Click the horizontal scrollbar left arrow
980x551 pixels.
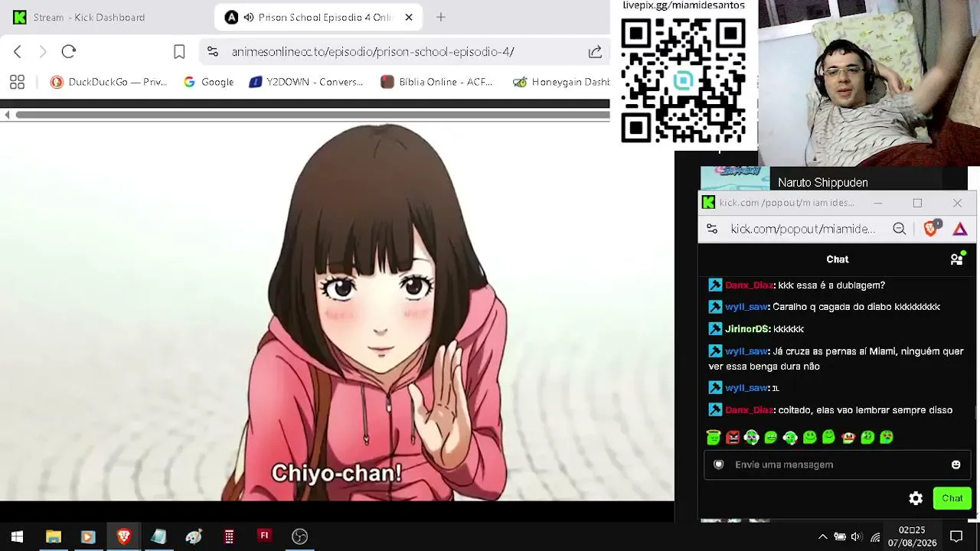(x=7, y=115)
